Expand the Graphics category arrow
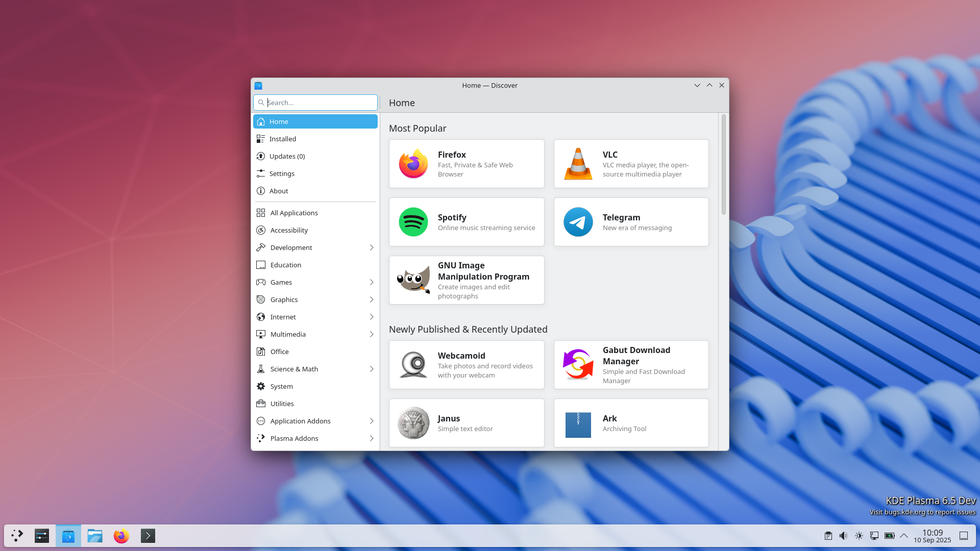This screenshot has height=551, width=980. tap(371, 299)
